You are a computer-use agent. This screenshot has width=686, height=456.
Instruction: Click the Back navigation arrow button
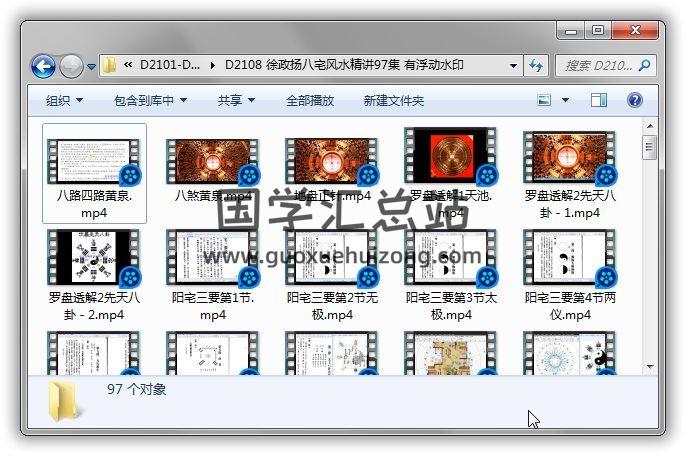(x=43, y=66)
